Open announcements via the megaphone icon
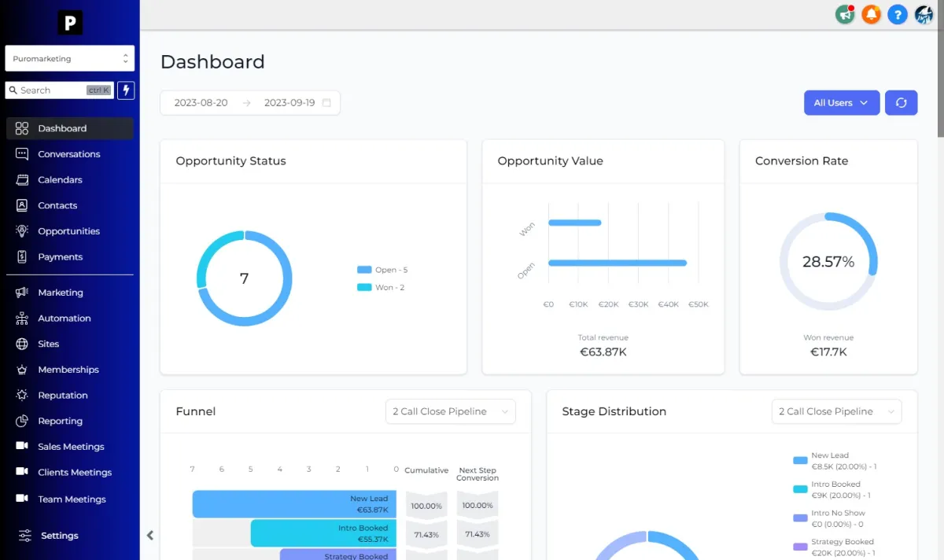 coord(845,14)
